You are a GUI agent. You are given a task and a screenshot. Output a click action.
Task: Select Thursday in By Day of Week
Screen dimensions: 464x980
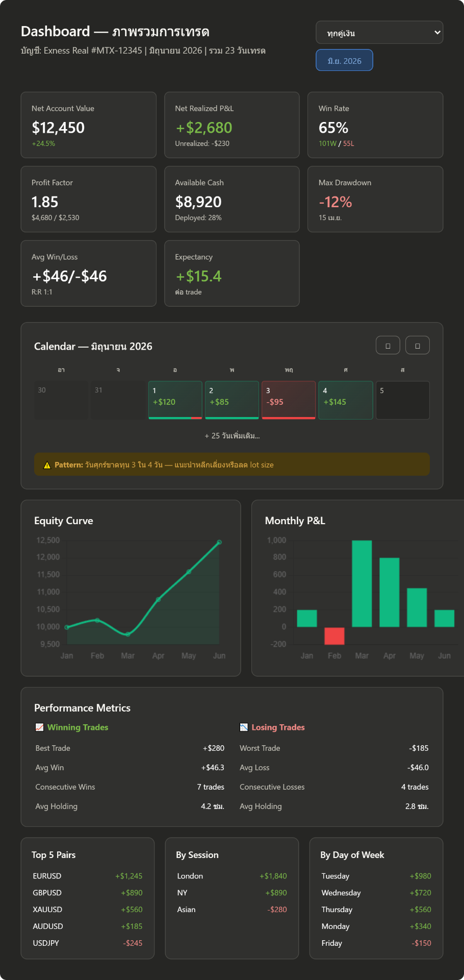pos(376,910)
